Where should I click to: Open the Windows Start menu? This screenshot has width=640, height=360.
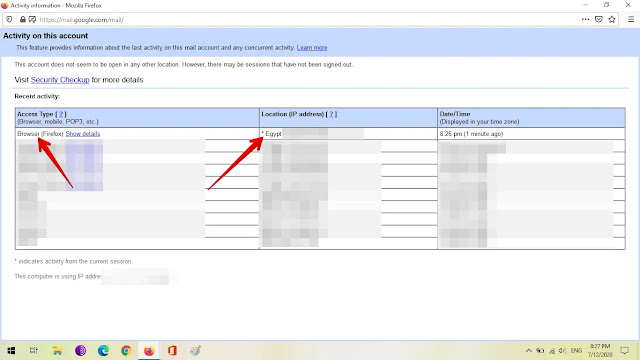pos(11,351)
